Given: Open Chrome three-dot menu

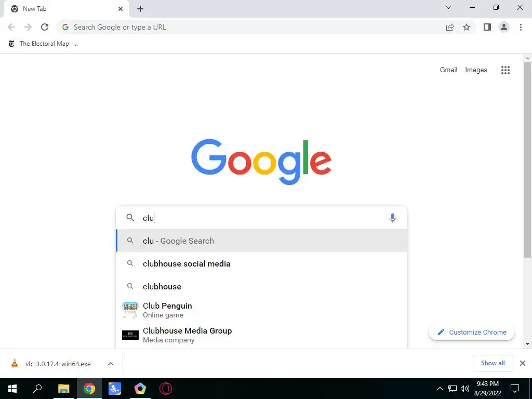Looking at the screenshot, I should point(521,27).
